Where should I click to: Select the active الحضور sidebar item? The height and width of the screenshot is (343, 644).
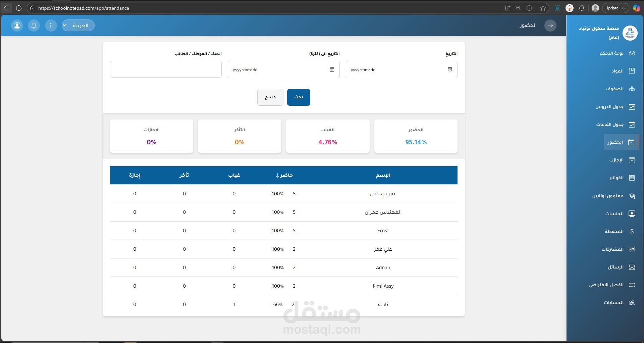coord(621,142)
